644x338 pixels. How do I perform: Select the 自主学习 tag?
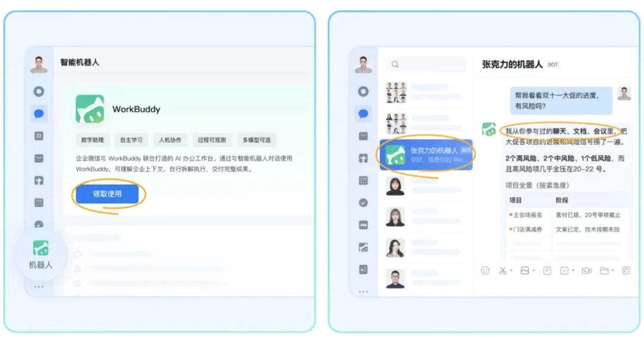(x=131, y=140)
